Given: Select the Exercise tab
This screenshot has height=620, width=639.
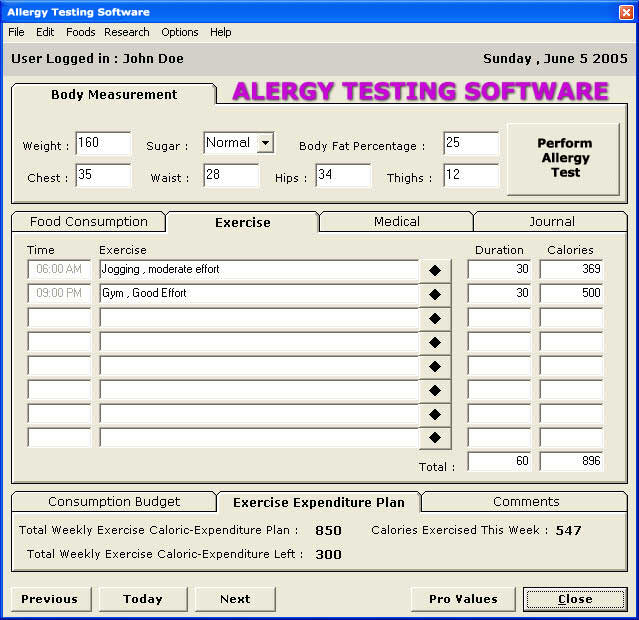Looking at the screenshot, I should click(x=243, y=223).
